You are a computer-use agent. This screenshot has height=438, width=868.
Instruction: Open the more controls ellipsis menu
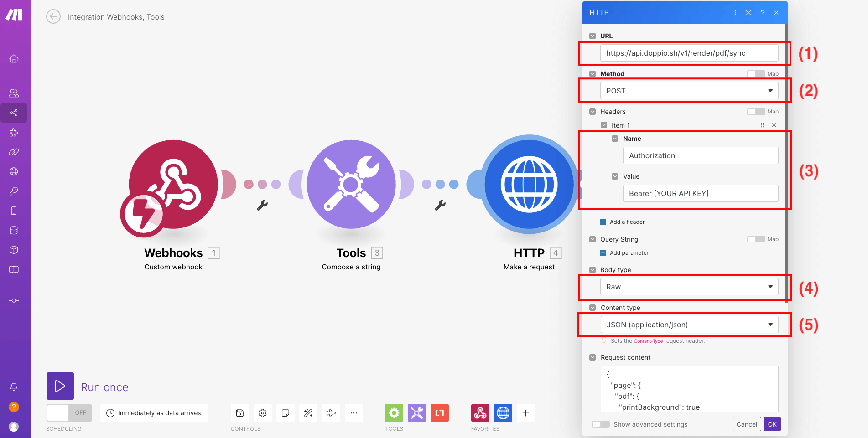354,413
